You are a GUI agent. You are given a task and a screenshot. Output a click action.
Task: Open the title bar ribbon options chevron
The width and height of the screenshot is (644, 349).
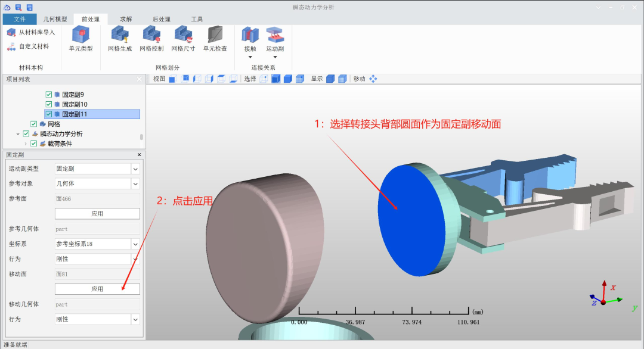tap(599, 7)
